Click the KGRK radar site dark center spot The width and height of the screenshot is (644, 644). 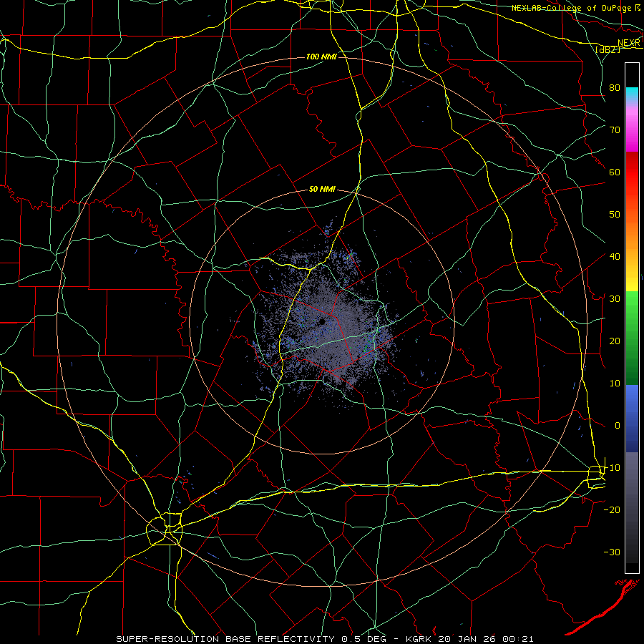click(323, 321)
